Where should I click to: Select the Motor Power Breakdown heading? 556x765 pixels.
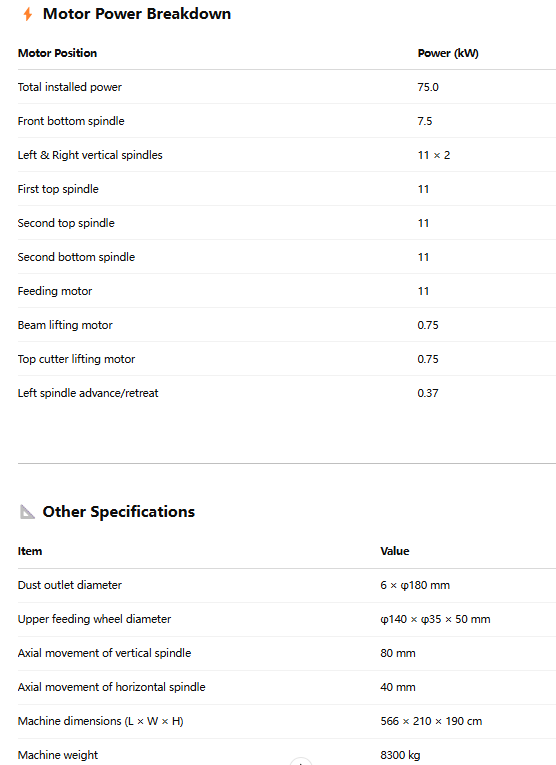tap(137, 14)
